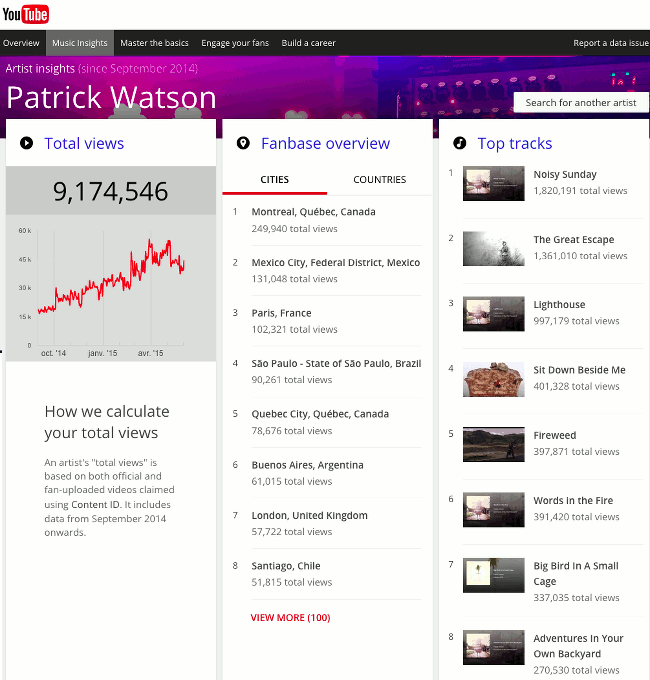
Task: Go to Engage your fans
Action: 235,43
